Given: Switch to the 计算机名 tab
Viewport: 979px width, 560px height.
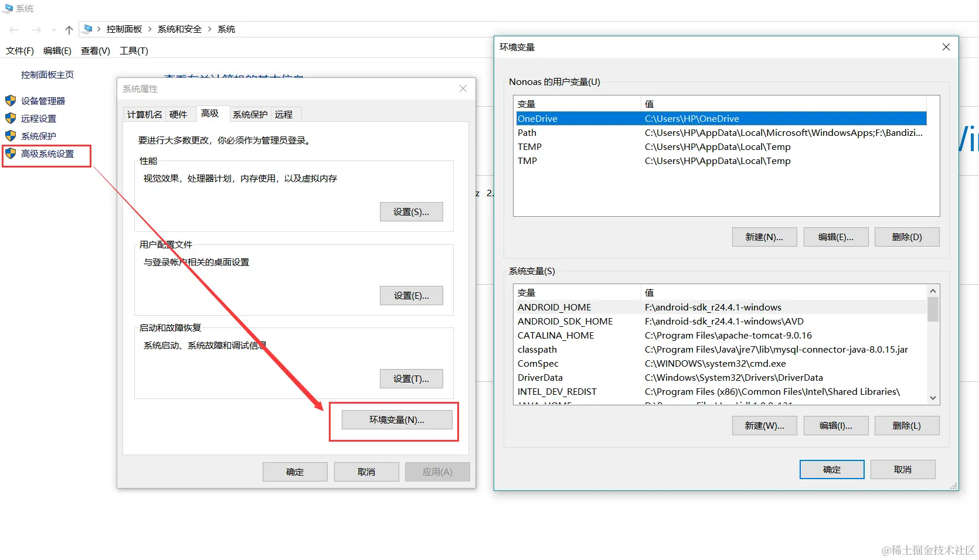Looking at the screenshot, I should [x=145, y=114].
